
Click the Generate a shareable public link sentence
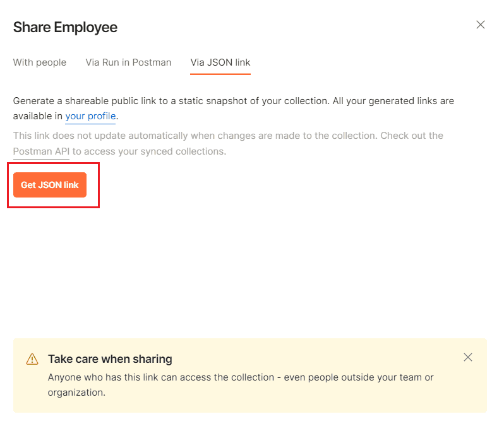click(x=234, y=109)
